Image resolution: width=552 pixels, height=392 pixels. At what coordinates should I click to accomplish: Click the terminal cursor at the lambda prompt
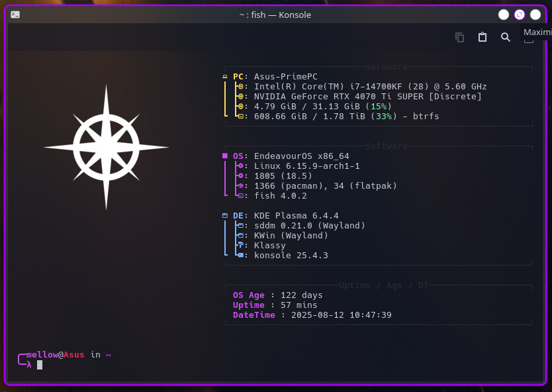tap(40, 365)
